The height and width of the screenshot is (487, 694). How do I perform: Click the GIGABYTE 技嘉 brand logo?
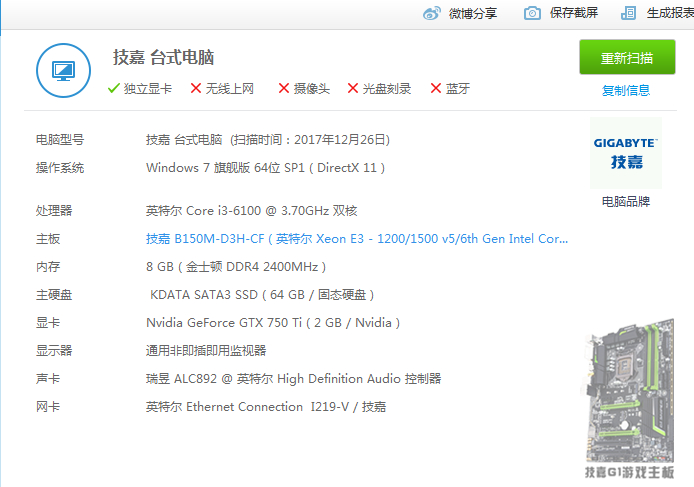[x=626, y=153]
